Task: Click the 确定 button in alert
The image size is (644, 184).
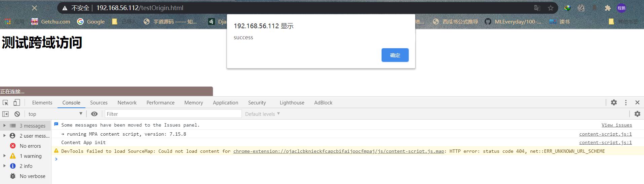Action: pyautogui.click(x=395, y=55)
